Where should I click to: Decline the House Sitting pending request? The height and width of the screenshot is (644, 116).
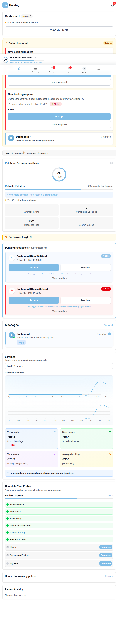[85, 300]
